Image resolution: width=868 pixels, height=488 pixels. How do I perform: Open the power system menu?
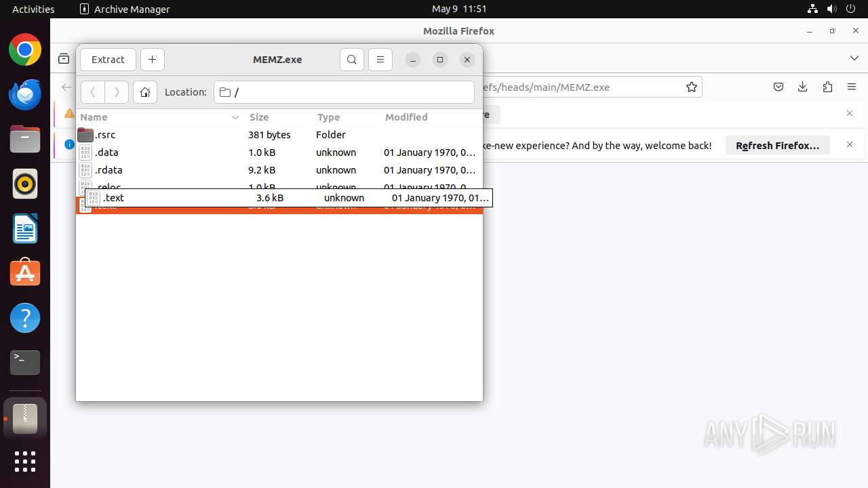pos(850,9)
